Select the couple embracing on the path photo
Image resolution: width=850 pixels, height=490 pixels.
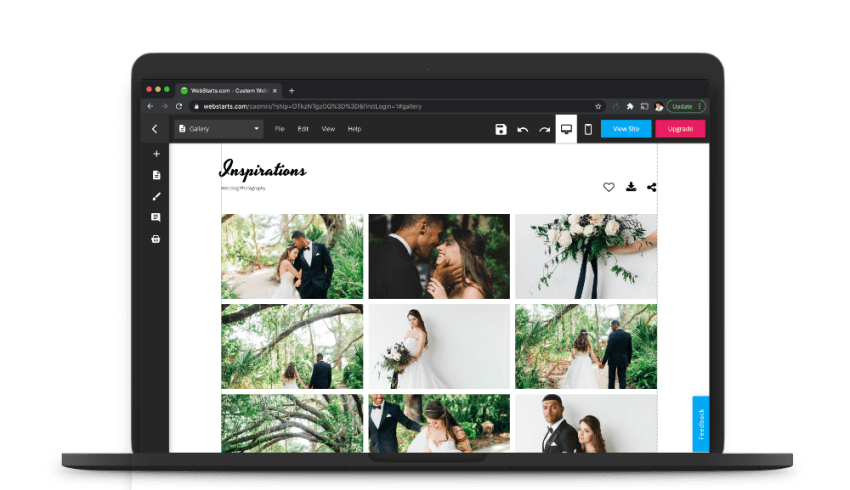tap(292, 256)
